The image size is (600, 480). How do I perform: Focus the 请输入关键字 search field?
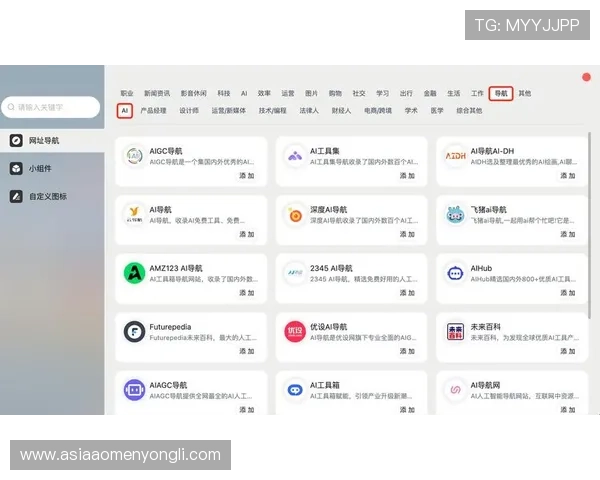(51, 107)
